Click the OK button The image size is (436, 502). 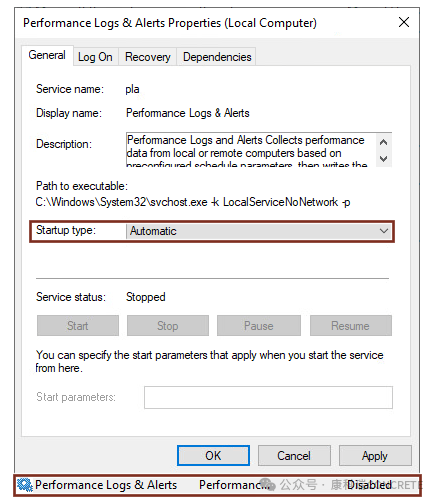click(213, 456)
